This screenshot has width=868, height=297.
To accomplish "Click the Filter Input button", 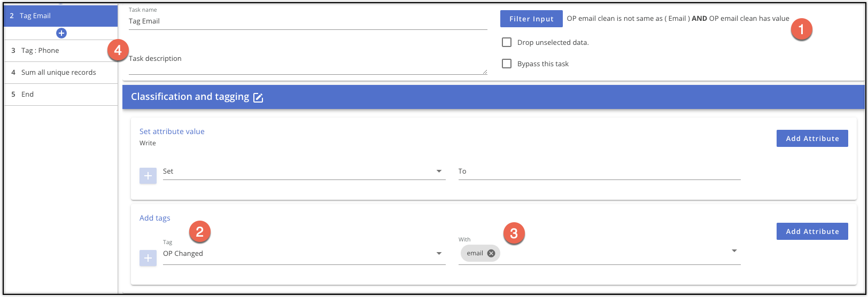I will click(531, 19).
